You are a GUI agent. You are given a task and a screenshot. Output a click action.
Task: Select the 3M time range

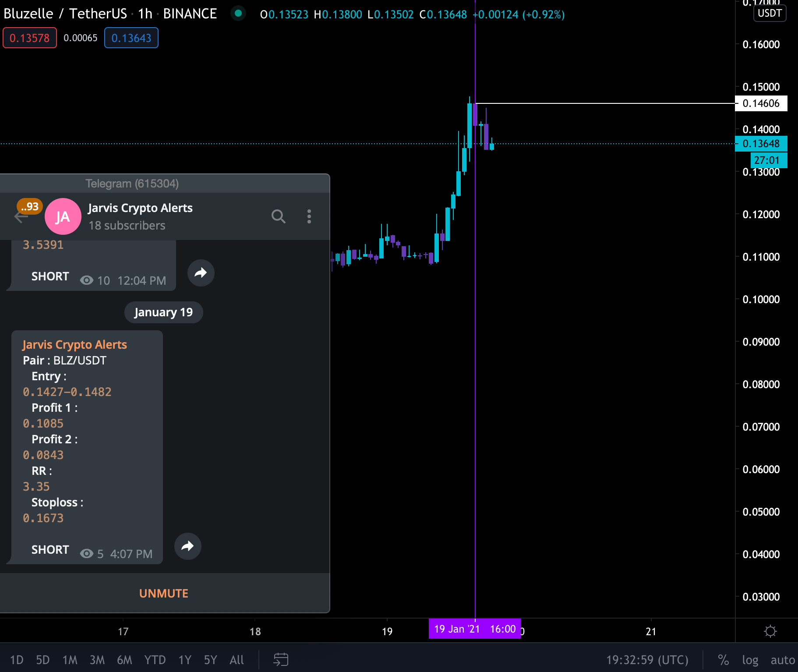(x=97, y=660)
